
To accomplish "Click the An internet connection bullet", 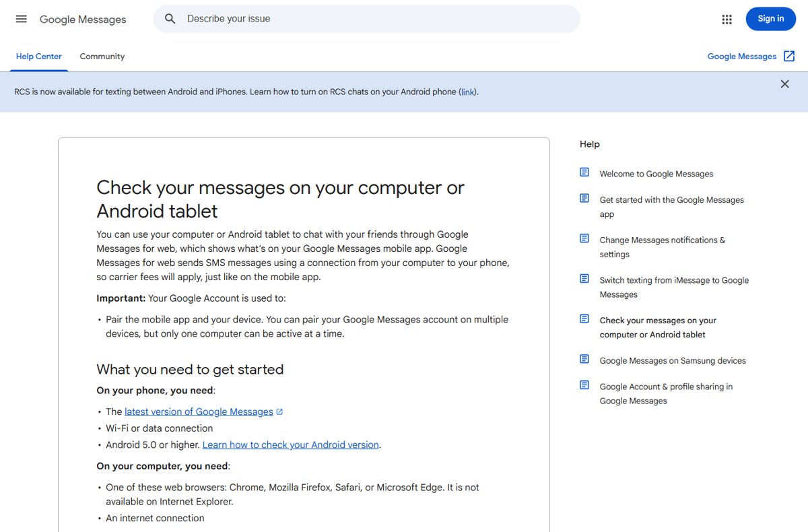I will (155, 518).
